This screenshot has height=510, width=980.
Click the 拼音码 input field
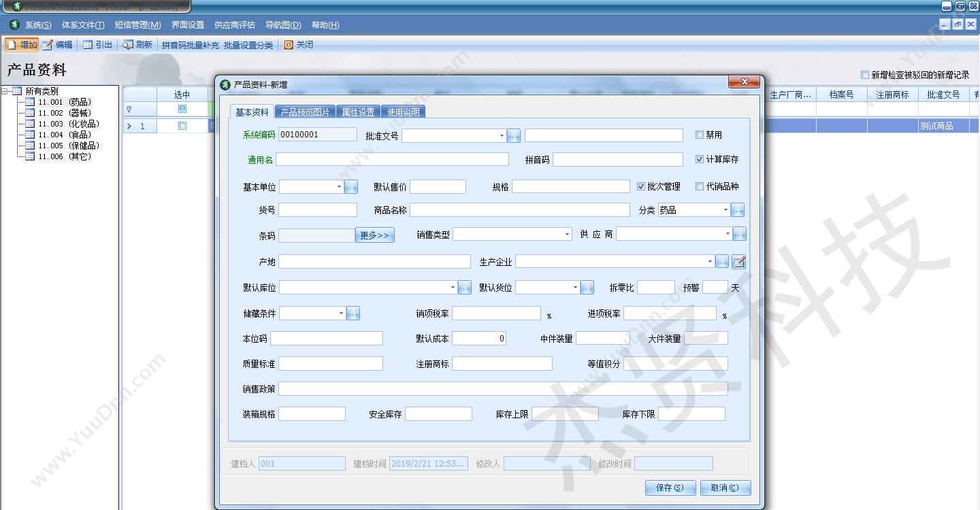coord(618,159)
